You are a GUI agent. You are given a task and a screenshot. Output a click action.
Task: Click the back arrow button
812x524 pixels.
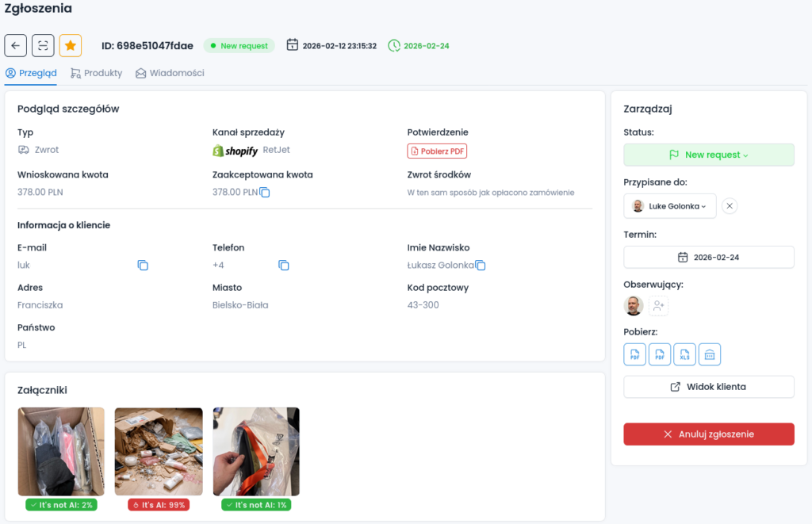16,46
